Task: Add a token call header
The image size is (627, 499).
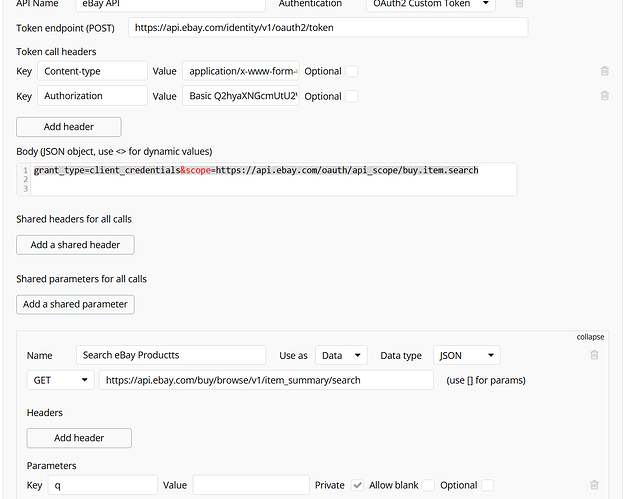Action: (x=69, y=127)
